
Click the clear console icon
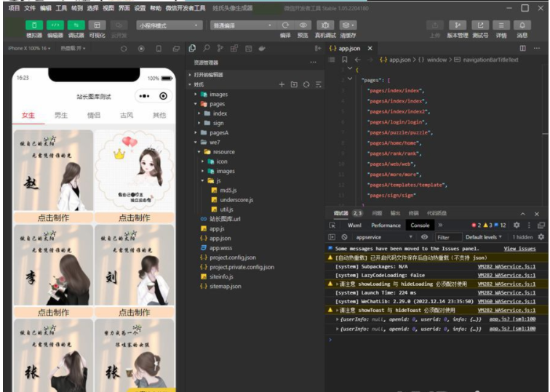click(x=343, y=237)
